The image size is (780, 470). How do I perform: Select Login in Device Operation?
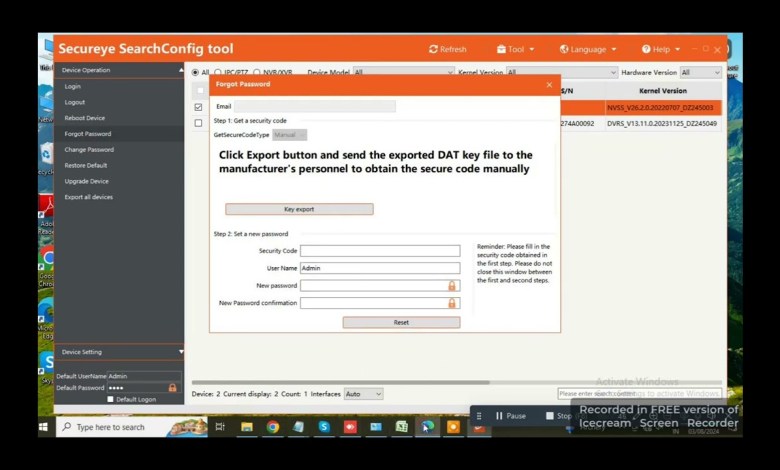[x=73, y=87]
